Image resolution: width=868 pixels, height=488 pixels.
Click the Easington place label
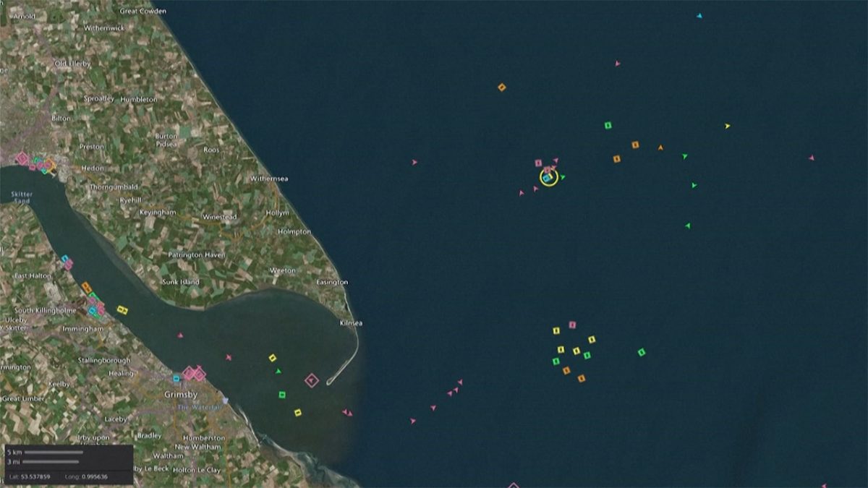tap(332, 282)
